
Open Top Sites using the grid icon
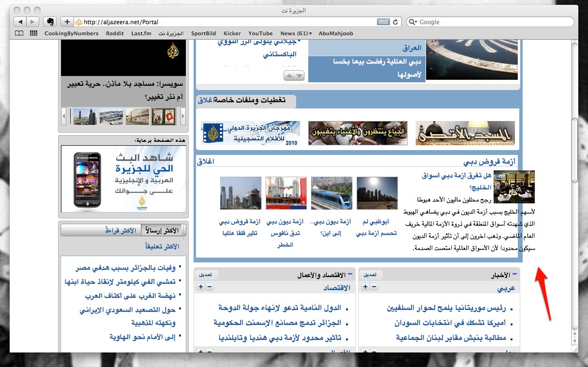(34, 33)
